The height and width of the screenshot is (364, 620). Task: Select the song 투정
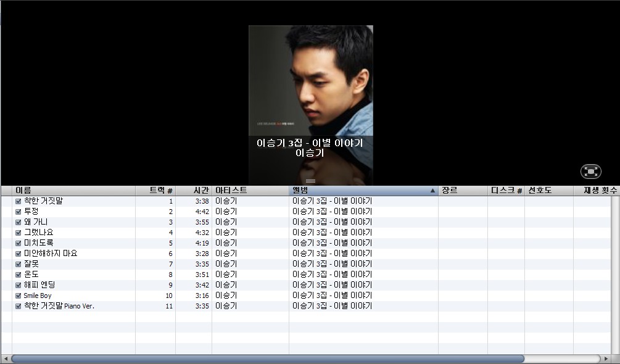pos(31,212)
